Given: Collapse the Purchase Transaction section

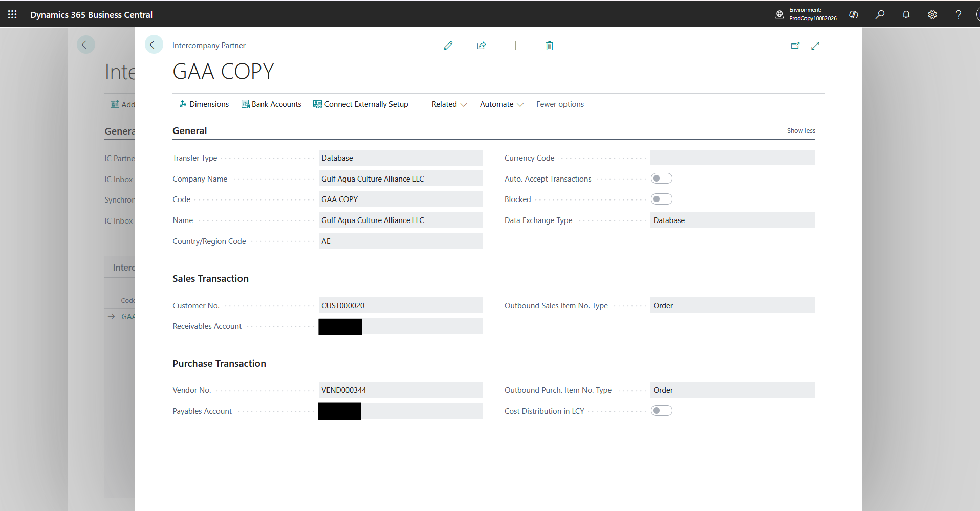Looking at the screenshot, I should pos(219,363).
